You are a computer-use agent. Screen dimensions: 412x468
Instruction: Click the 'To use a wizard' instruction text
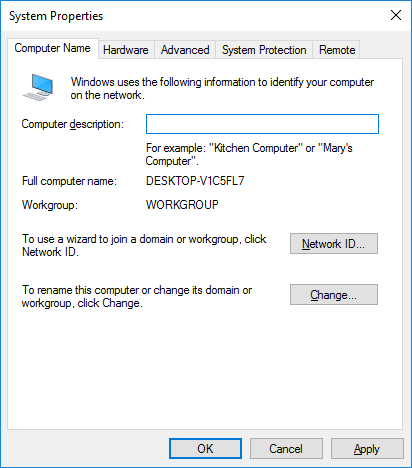coord(144,246)
